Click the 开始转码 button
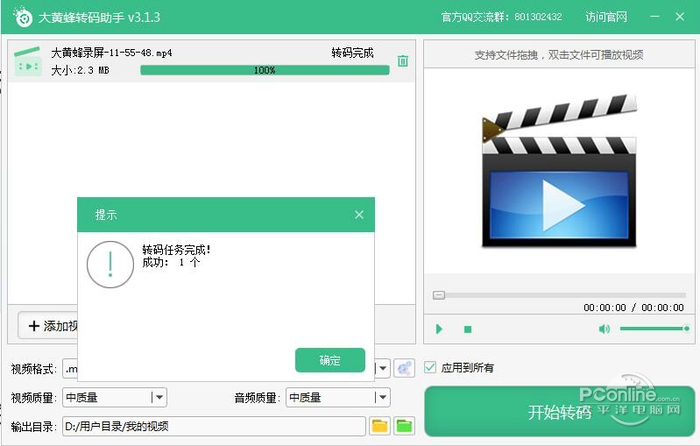The width and height of the screenshot is (700, 446). click(x=559, y=411)
